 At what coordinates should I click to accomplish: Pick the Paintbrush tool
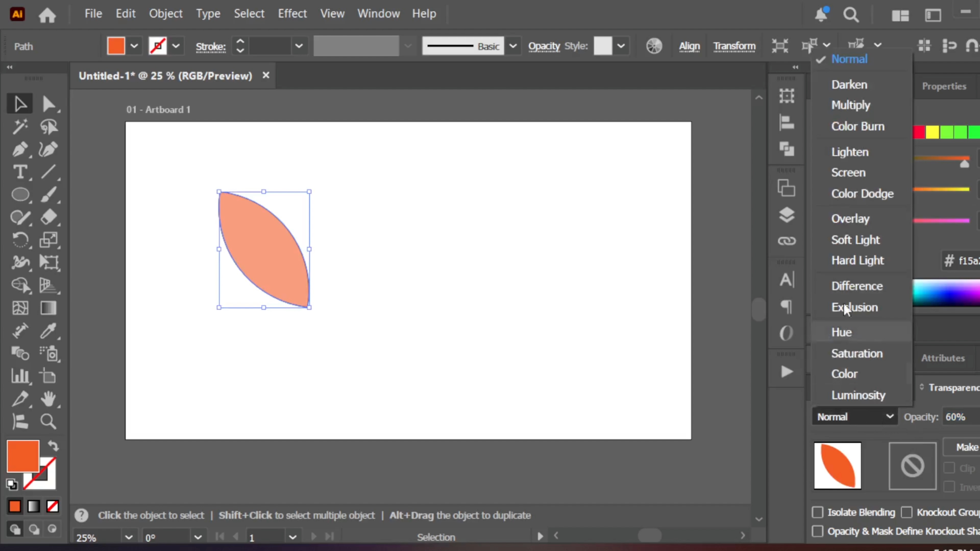49,195
